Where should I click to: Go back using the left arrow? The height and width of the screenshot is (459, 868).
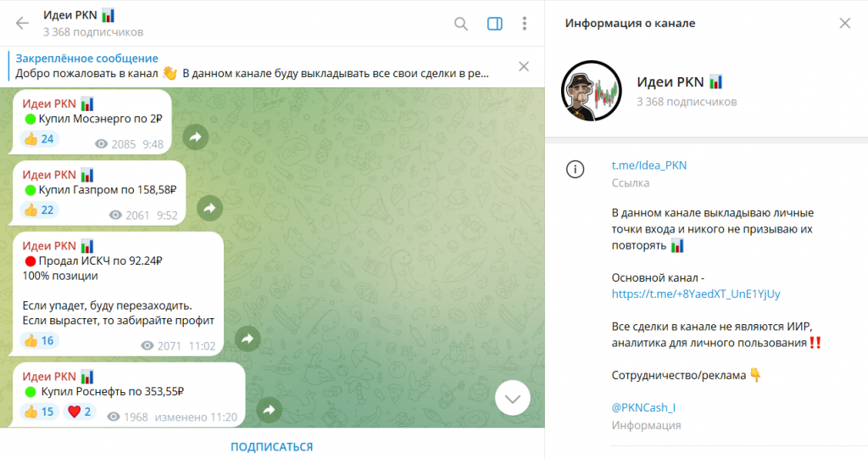[22, 23]
